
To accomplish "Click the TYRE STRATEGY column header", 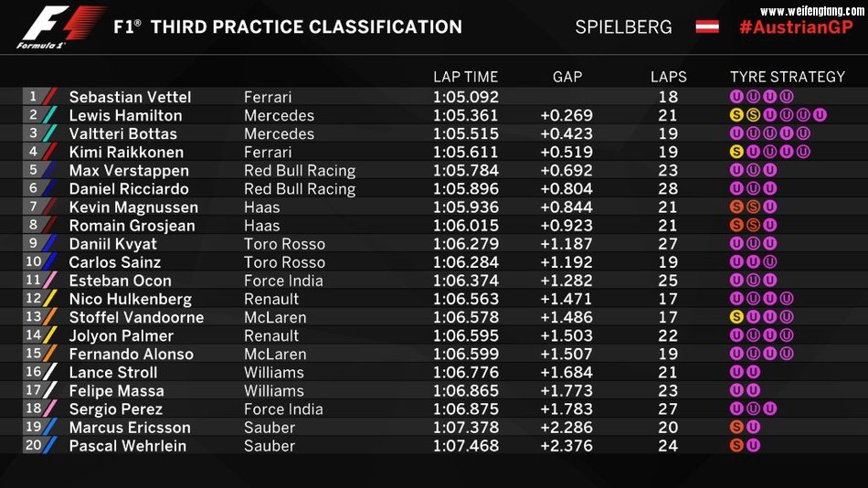I will click(787, 77).
